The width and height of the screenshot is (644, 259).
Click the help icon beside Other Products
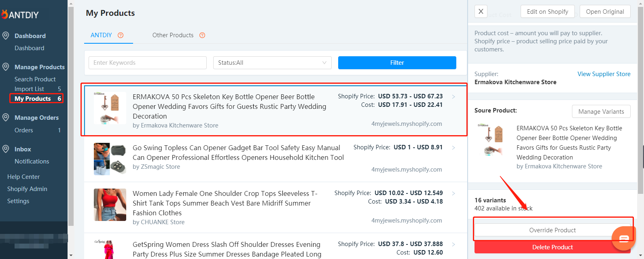pos(202,35)
